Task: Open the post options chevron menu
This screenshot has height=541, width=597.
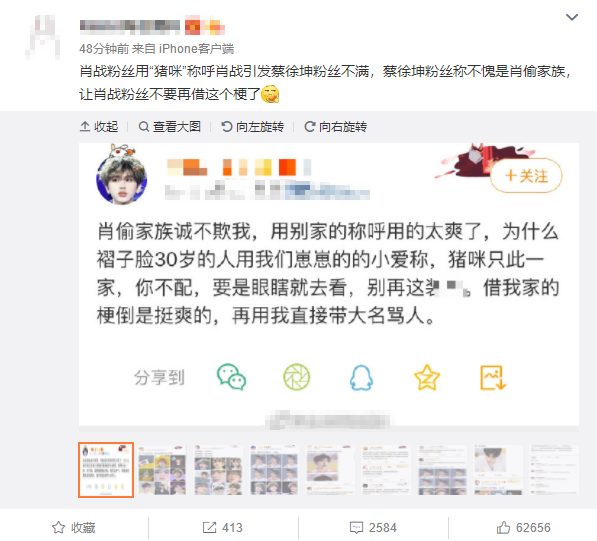Action: coord(572,17)
